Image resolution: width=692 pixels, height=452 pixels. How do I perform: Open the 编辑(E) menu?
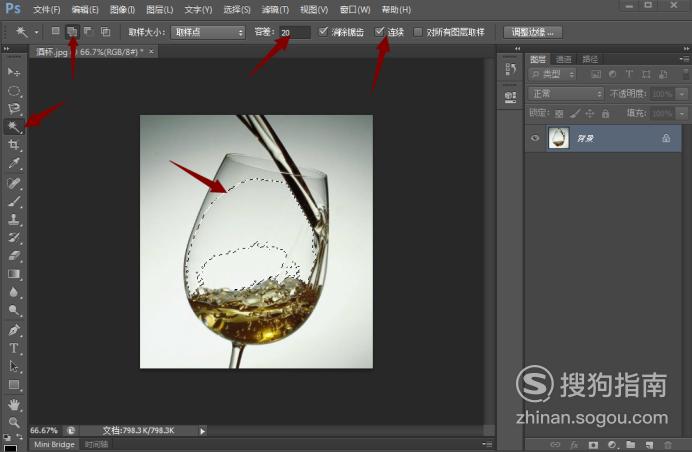point(85,9)
